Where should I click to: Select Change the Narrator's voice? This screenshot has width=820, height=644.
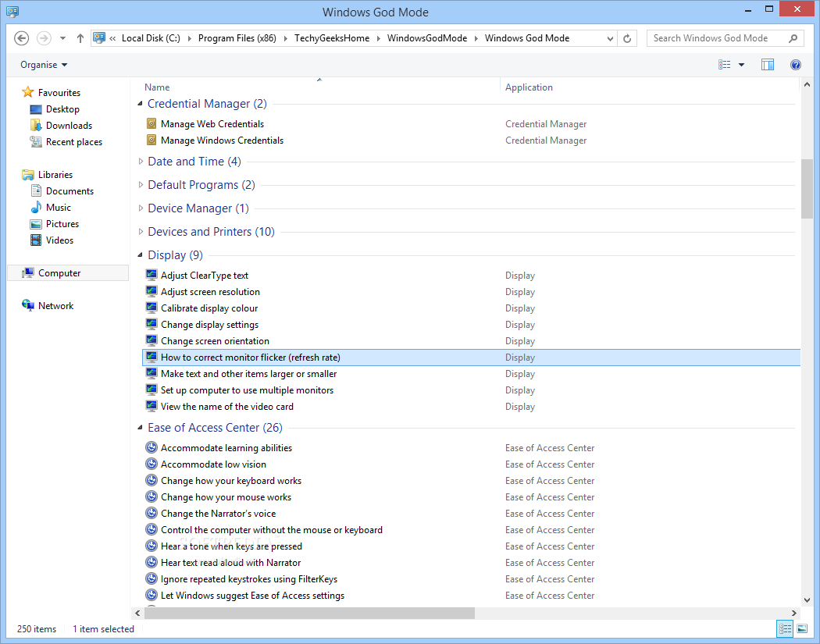pos(218,514)
